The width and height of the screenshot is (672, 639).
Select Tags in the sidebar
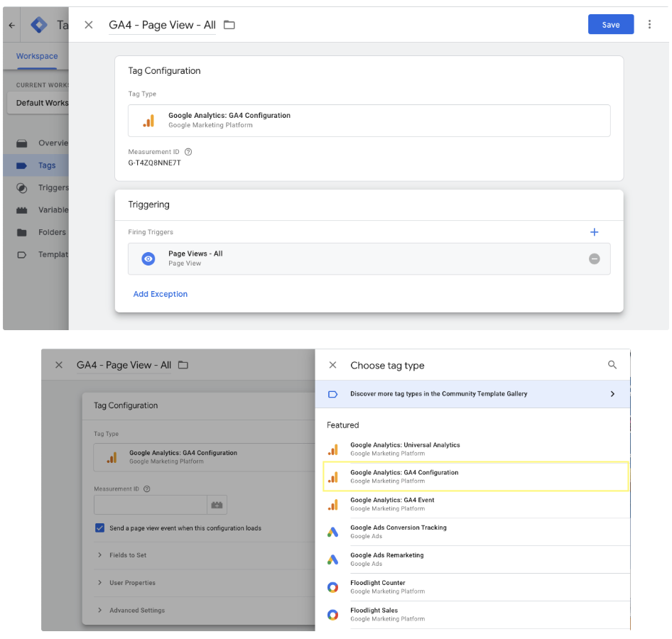click(x=36, y=165)
